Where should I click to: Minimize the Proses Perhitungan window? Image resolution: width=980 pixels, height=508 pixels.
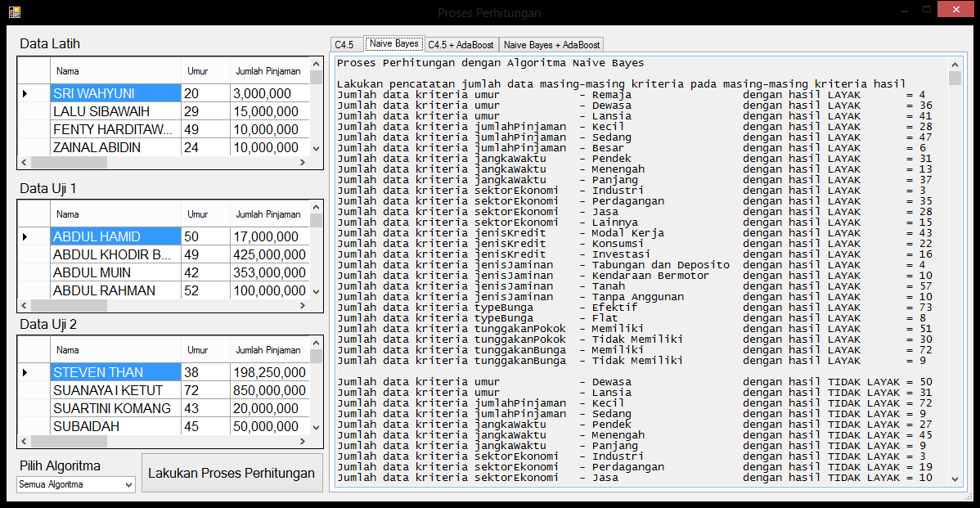point(905,11)
